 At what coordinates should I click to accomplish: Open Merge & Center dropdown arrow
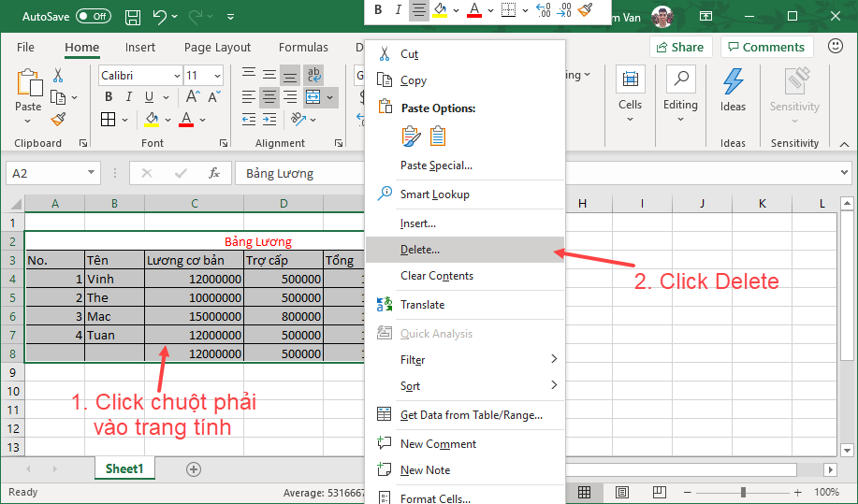click(330, 98)
